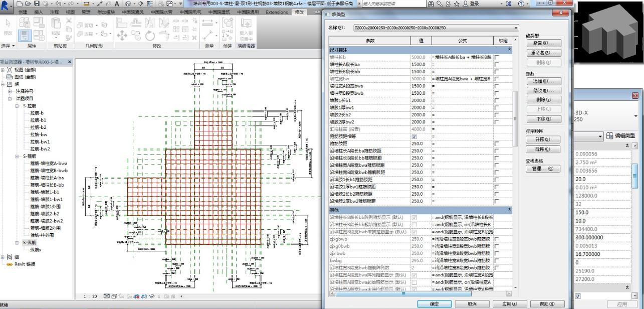
Task: Toggle lock checkbox for 墙柱宽B段宽bwb row
Action: [497, 93]
